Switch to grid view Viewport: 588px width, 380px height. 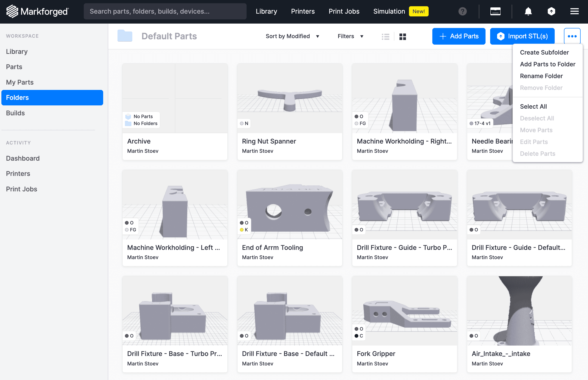402,36
